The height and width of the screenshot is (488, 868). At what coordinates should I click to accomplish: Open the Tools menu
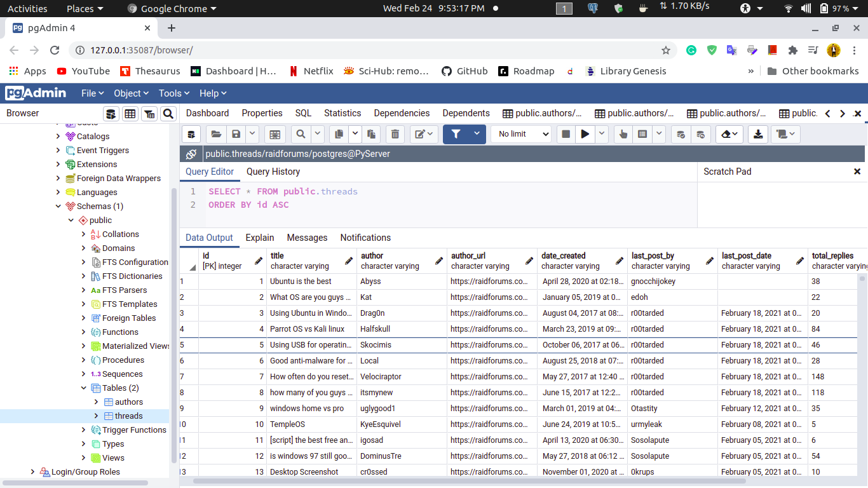click(174, 93)
